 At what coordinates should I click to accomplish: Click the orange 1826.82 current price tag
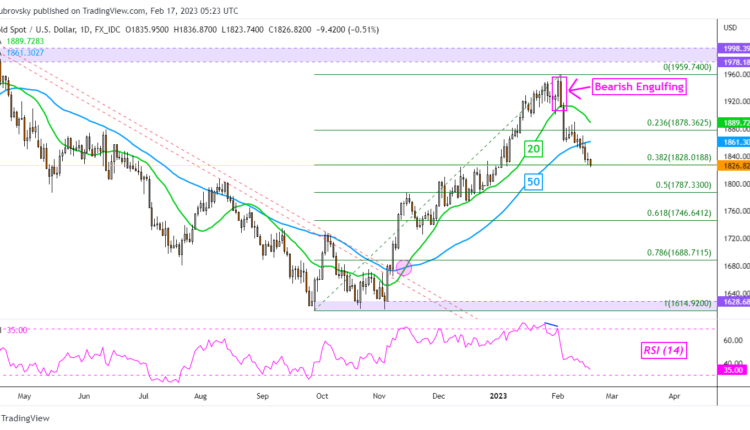[734, 166]
